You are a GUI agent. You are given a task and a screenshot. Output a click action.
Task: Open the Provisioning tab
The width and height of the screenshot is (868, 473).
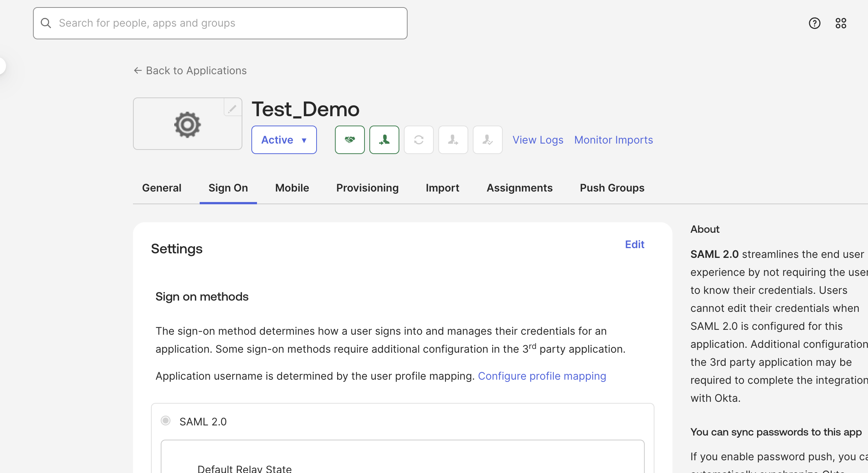[367, 188]
